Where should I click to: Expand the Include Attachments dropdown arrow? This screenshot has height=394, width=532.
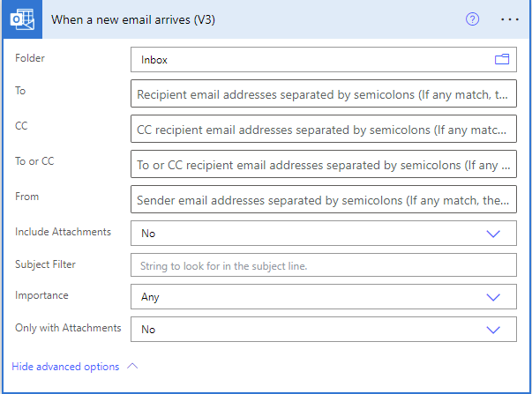tap(493, 234)
